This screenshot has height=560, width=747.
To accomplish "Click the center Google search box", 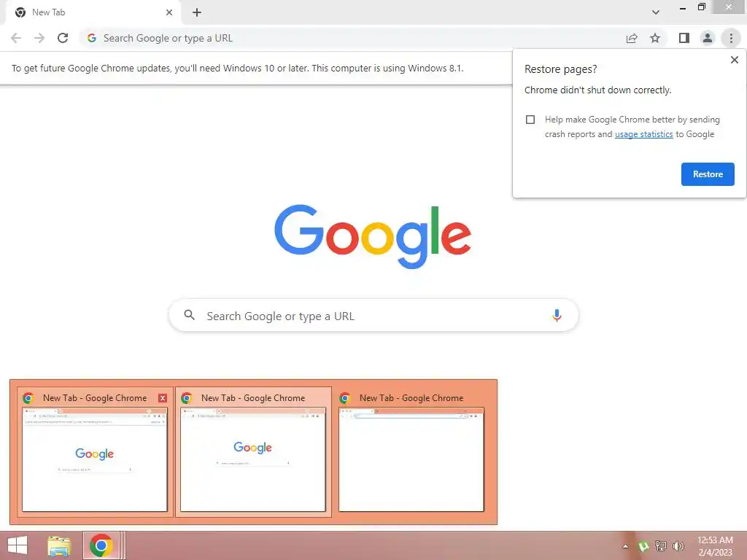I will click(x=374, y=315).
